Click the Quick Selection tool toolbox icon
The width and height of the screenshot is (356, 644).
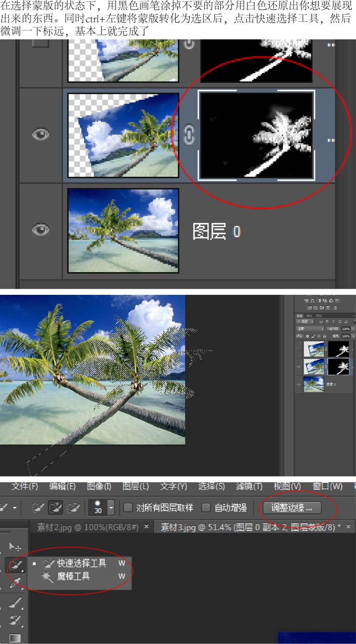(15, 565)
